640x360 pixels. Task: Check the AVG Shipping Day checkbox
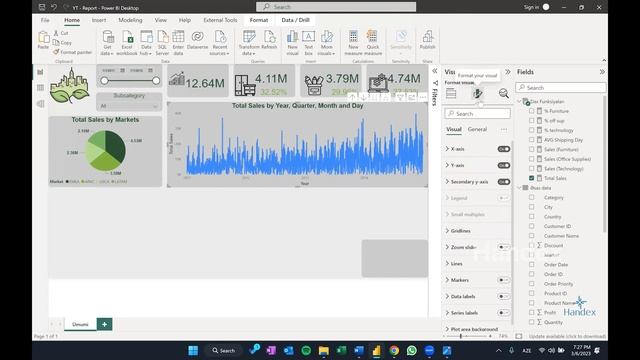pos(531,140)
